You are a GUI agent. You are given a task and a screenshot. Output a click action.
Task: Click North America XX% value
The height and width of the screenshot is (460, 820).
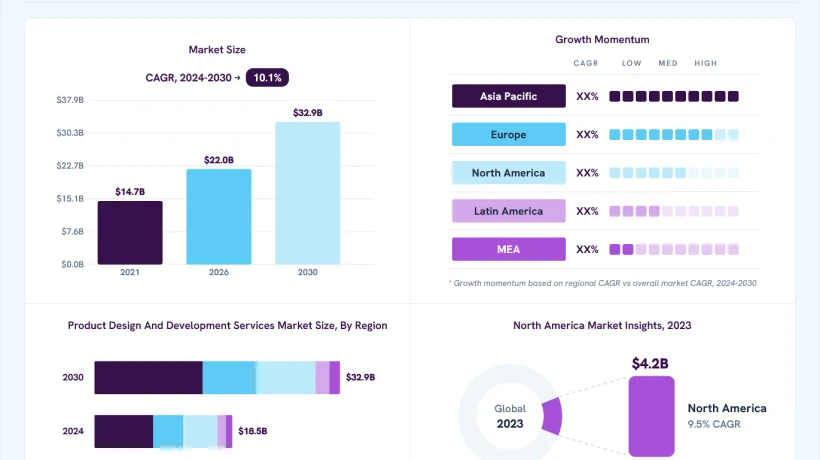click(x=587, y=172)
